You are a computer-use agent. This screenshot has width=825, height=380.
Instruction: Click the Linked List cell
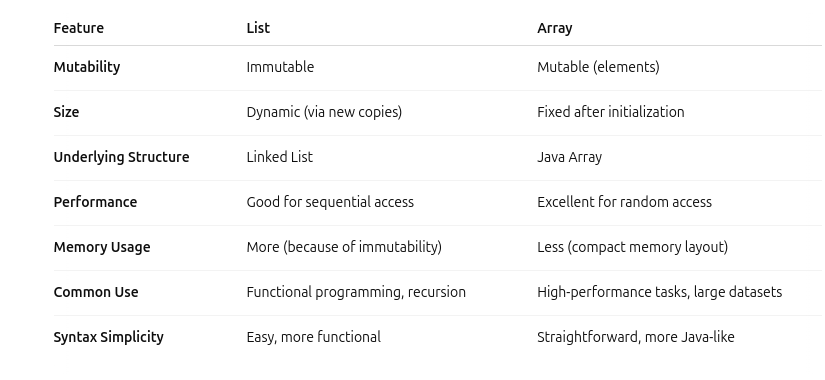[279, 157]
